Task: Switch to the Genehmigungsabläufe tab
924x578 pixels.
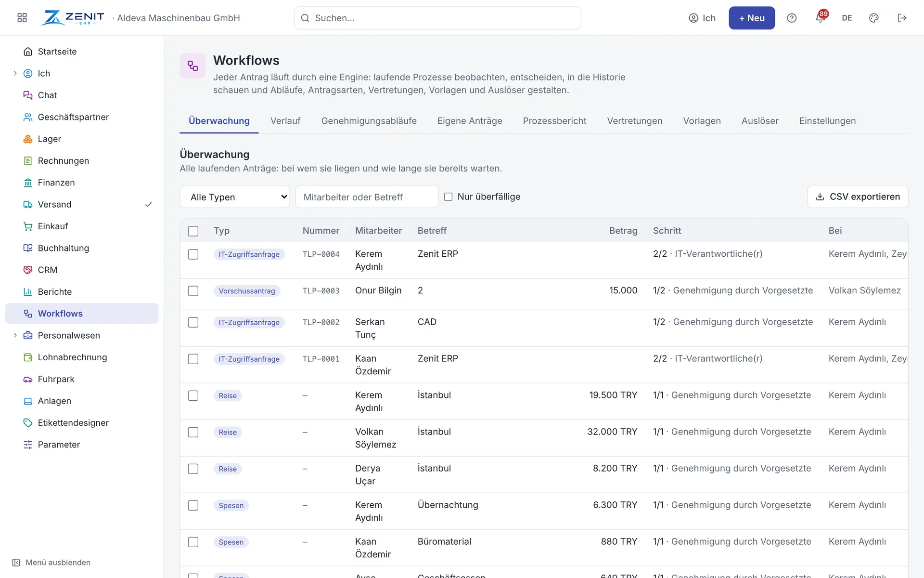Action: click(369, 121)
